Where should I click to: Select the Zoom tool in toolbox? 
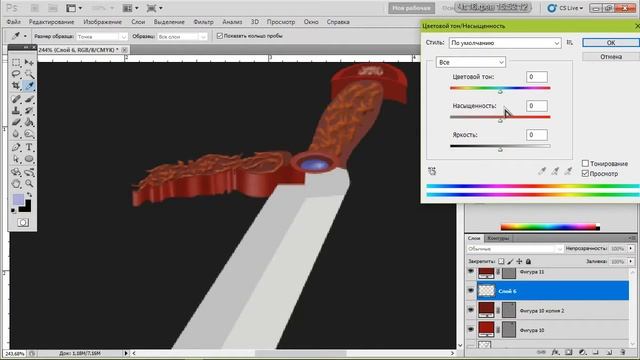click(29, 184)
